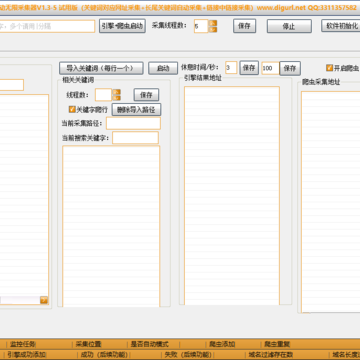Click the 当前采集路径 text field
This screenshot has width=360, height=360.
[133, 123]
